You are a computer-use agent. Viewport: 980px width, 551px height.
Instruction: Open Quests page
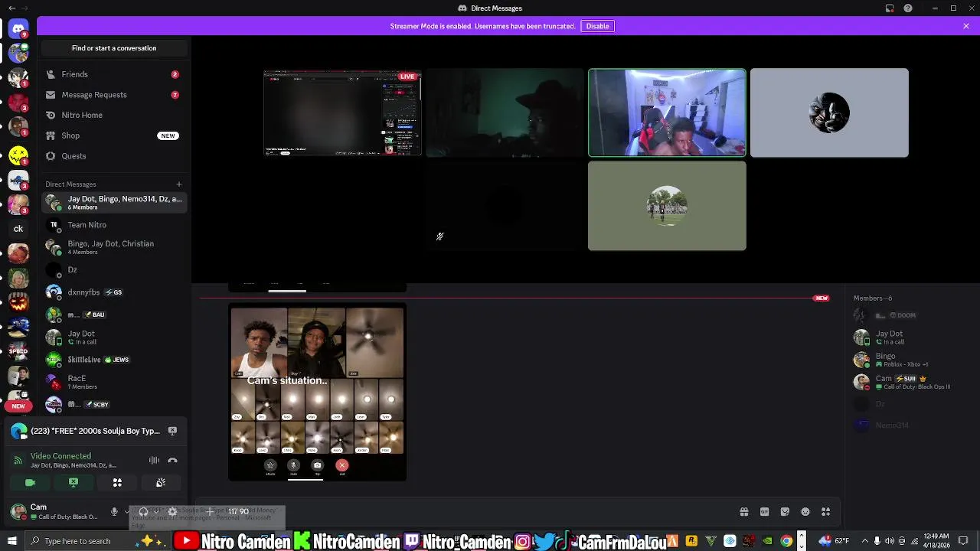click(x=113, y=156)
